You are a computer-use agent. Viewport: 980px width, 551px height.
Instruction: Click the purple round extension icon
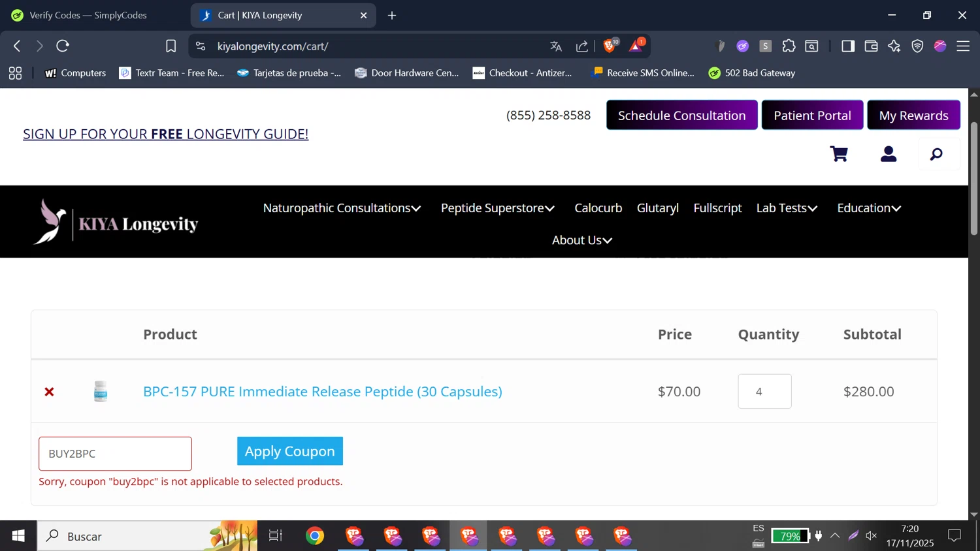(x=742, y=46)
